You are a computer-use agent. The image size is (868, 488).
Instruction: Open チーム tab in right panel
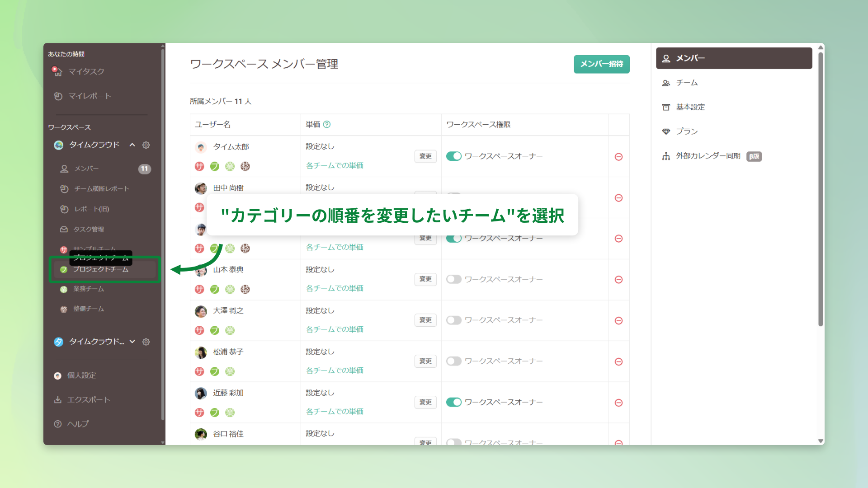tap(687, 83)
